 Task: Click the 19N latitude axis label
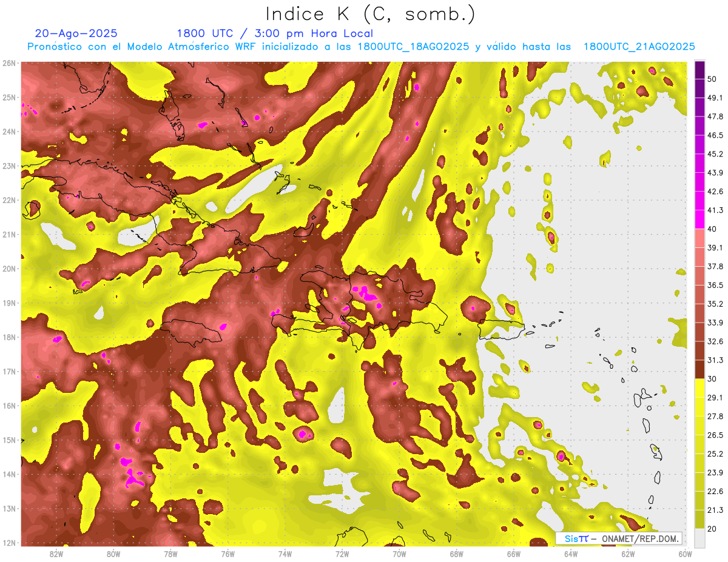point(9,303)
